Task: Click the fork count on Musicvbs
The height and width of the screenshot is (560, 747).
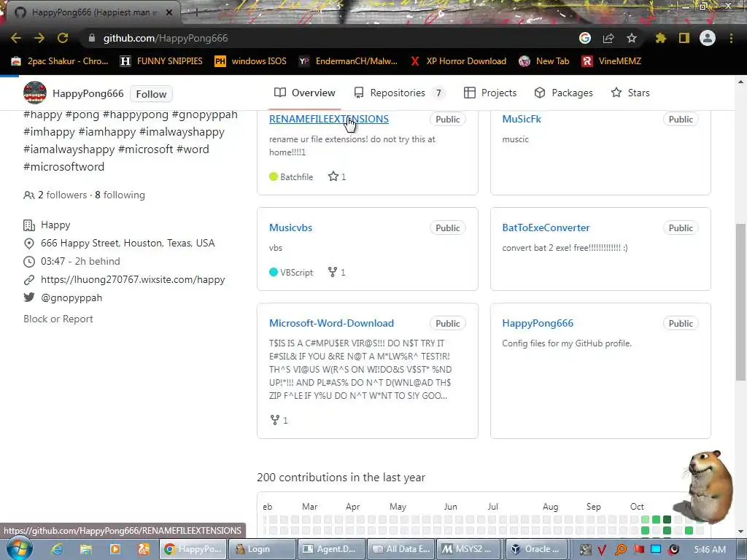Action: point(337,273)
